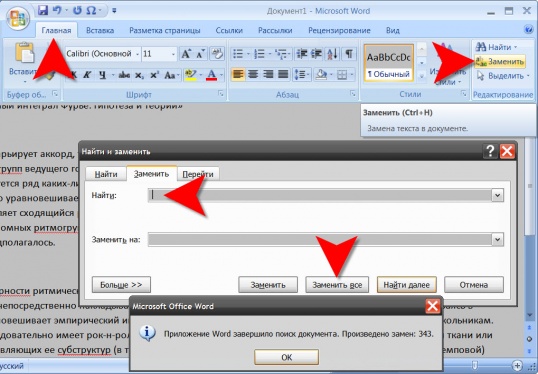Click the red font color button
This screenshot has height=374, width=538.
(212, 75)
